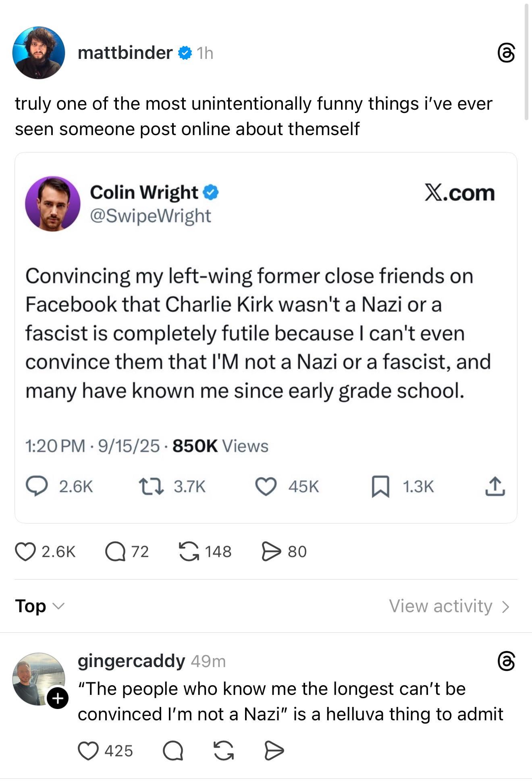The width and height of the screenshot is (532, 782).
Task: Click the Threads logo beside gingercaddy's reply
Action: click(x=506, y=661)
